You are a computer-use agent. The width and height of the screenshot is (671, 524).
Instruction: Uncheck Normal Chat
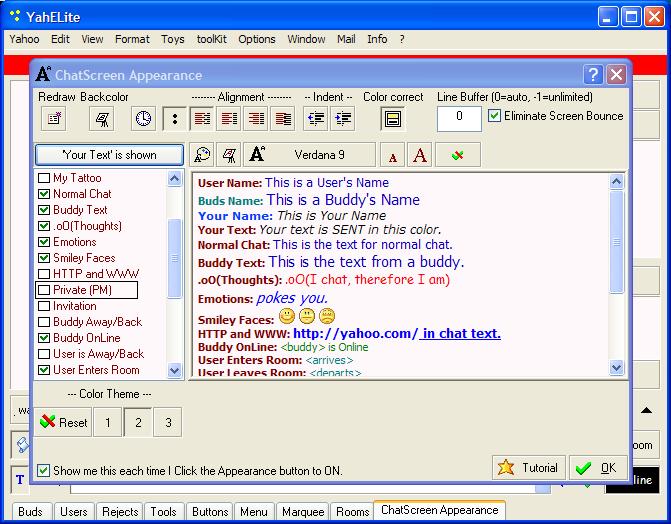pyautogui.click(x=44, y=194)
